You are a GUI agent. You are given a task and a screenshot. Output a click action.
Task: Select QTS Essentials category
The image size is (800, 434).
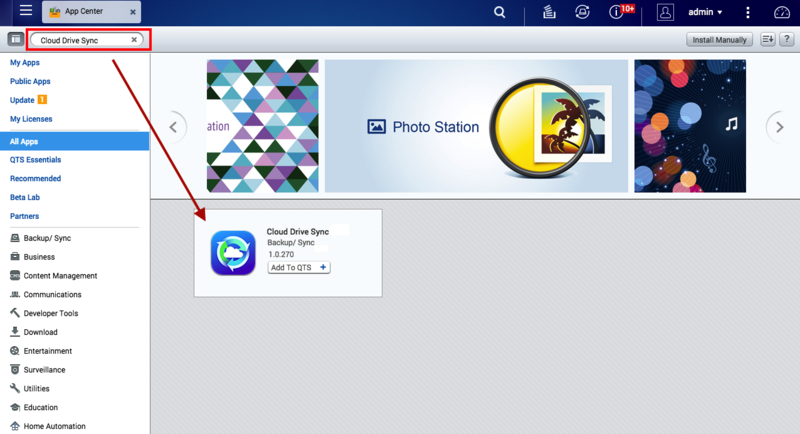pos(35,160)
